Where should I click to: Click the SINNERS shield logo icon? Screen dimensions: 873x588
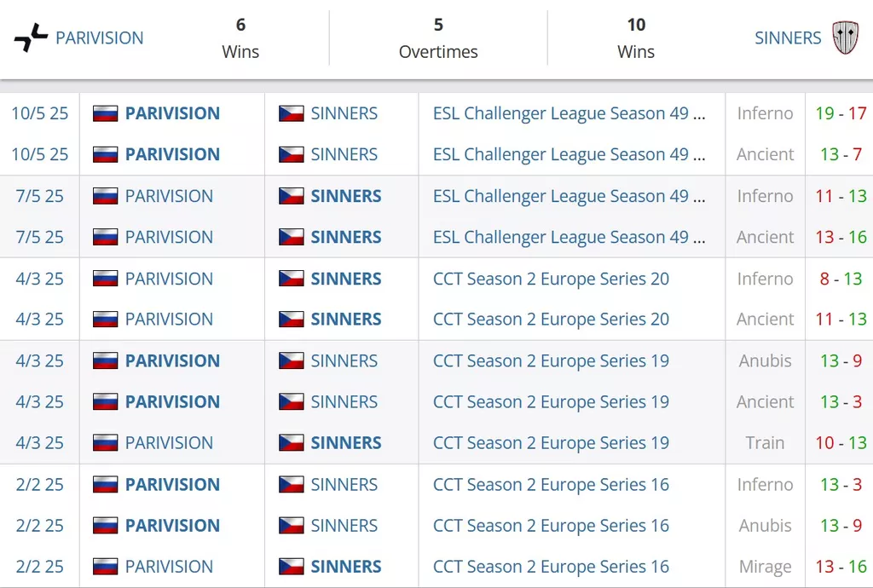[845, 38]
